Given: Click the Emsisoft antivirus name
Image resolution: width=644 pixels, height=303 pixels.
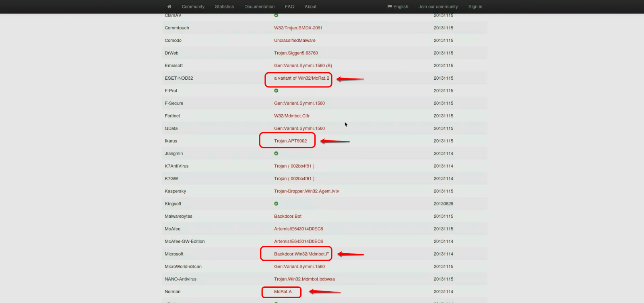Looking at the screenshot, I should 173,66.
